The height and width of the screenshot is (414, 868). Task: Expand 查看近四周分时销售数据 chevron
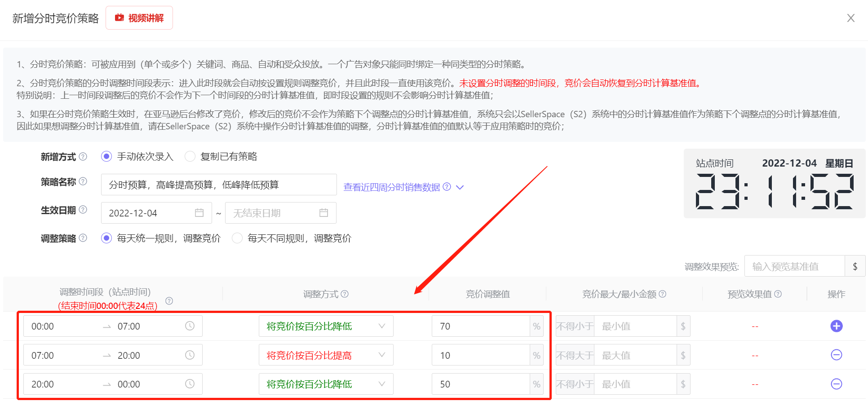pos(460,187)
